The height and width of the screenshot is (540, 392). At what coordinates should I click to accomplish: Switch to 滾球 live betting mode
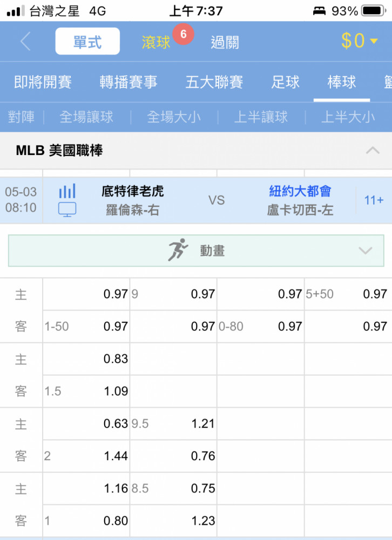156,42
